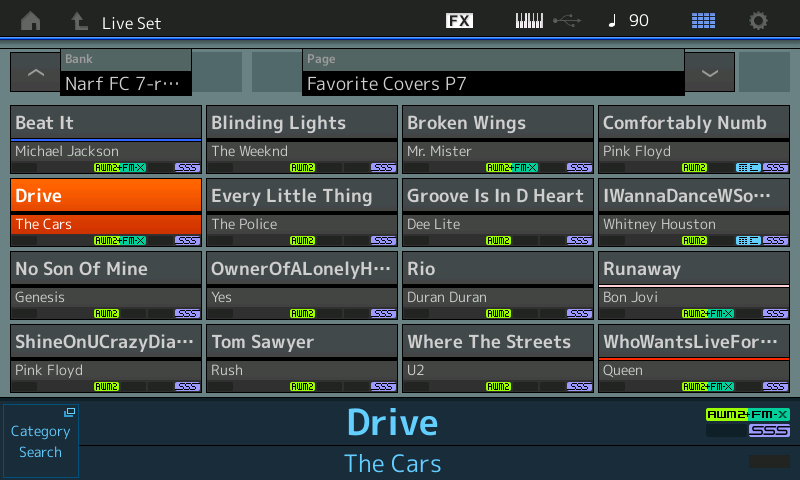Click the MIDI keyboard USB icon
800x480 pixels.
(x=547, y=21)
